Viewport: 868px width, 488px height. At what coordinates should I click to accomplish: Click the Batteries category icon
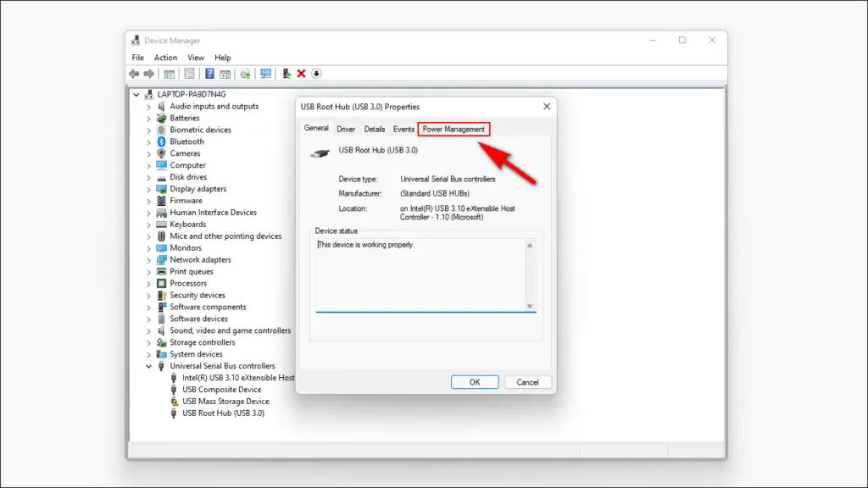pos(161,118)
